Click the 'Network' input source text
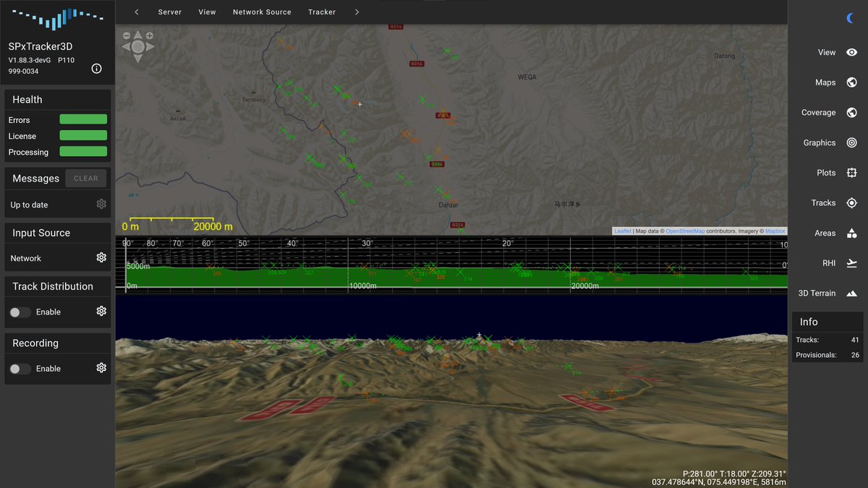 click(25, 258)
